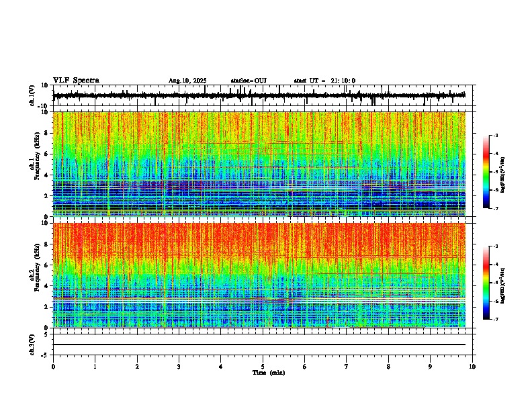This screenshot has height=411, width=532.
Task: Click the ch.1 color scale bar
Action: point(486,172)
